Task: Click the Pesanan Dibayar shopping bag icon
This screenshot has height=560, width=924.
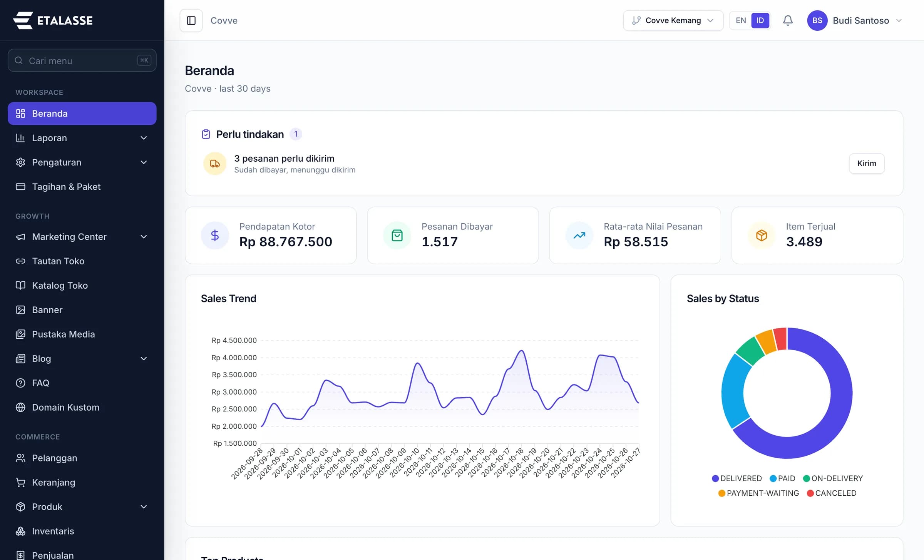Action: [397, 235]
